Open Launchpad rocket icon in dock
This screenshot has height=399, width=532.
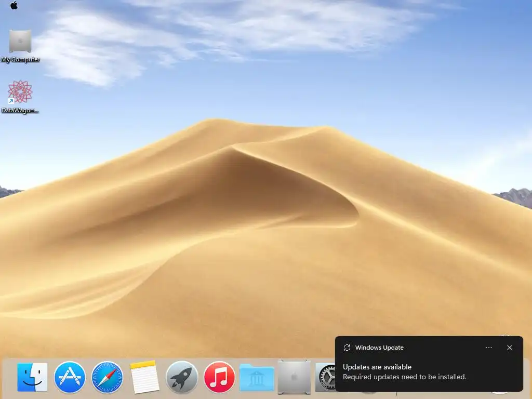[181, 377]
